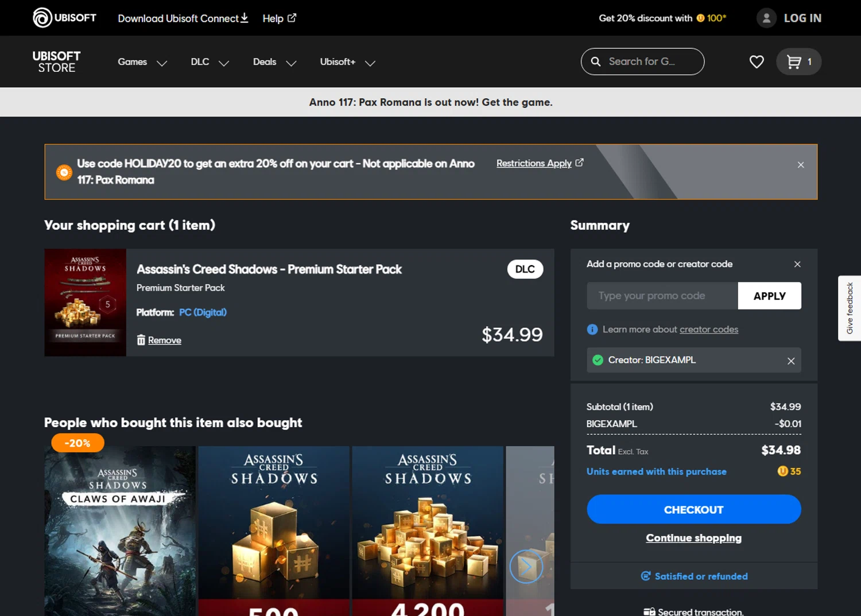Open the Premium Starter Pack thumbnail

coord(85,303)
